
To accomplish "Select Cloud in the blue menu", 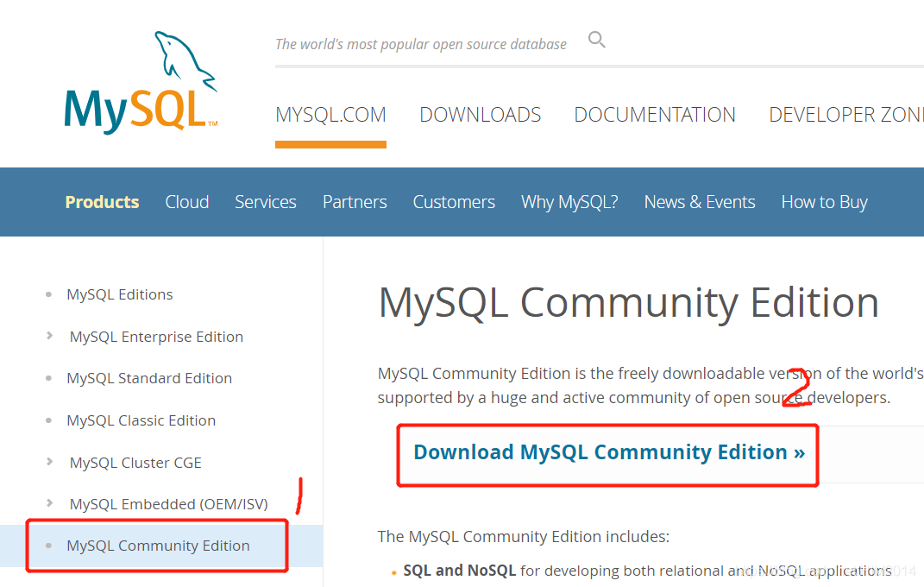I will [187, 202].
